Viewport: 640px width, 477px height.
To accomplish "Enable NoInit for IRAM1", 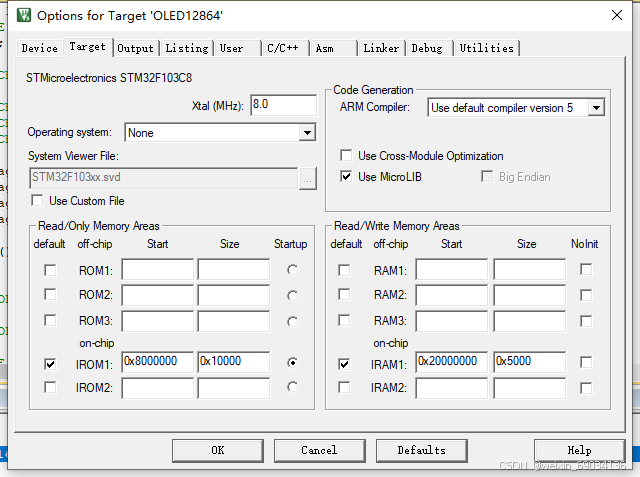I will point(586,362).
